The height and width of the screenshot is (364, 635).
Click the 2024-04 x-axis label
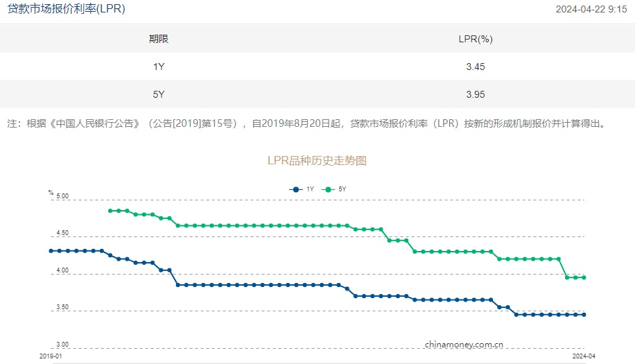[x=584, y=356]
